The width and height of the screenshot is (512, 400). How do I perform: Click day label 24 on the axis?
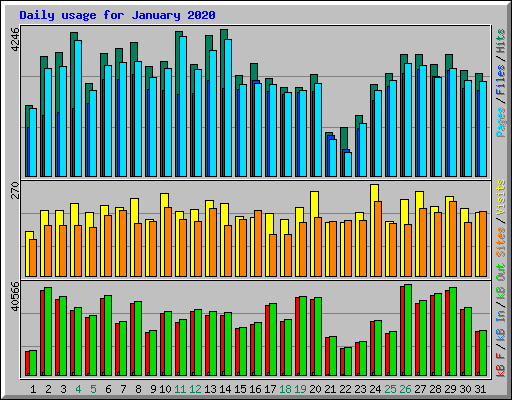pos(375,389)
